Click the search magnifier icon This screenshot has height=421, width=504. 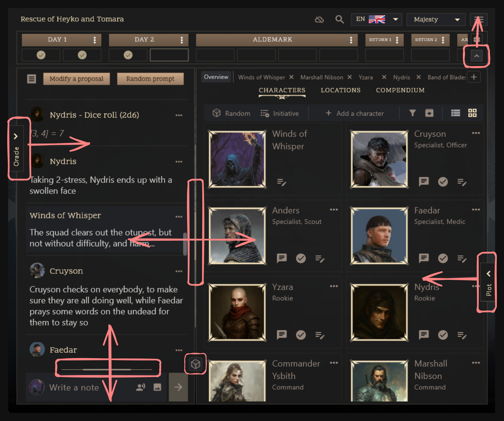click(x=339, y=19)
